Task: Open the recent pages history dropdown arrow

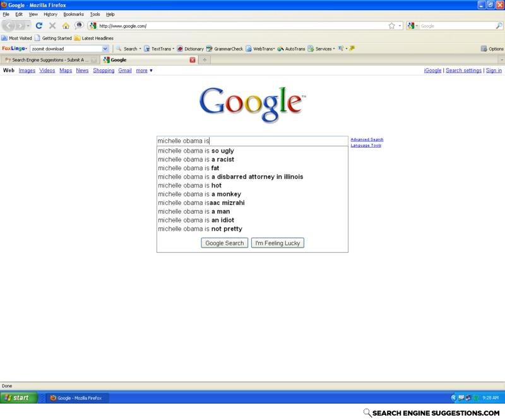Action: 28,26
